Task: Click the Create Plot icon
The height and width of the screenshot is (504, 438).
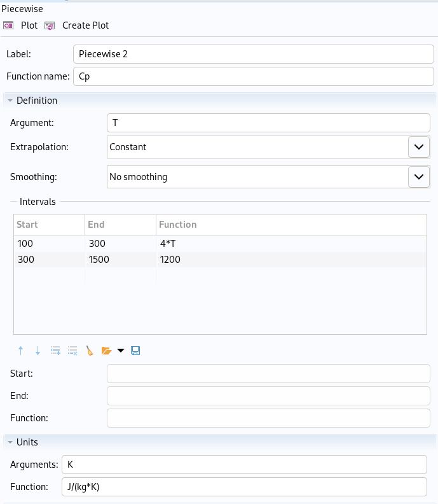Action: [50, 25]
